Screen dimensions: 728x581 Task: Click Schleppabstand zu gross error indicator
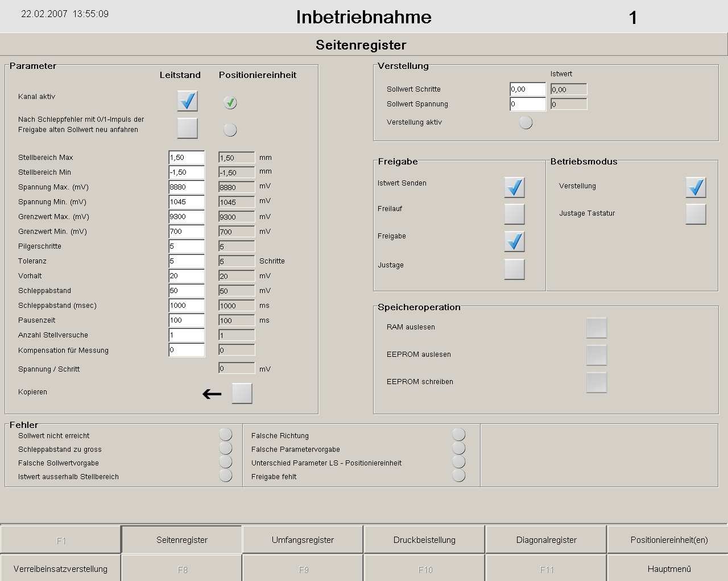pos(225,448)
